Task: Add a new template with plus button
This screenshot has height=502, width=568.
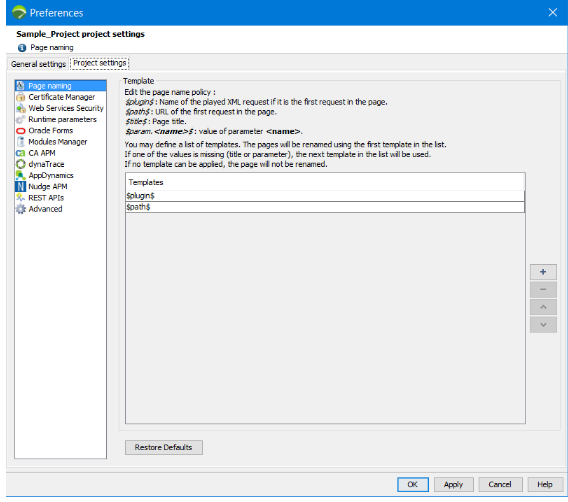Action: 543,272
